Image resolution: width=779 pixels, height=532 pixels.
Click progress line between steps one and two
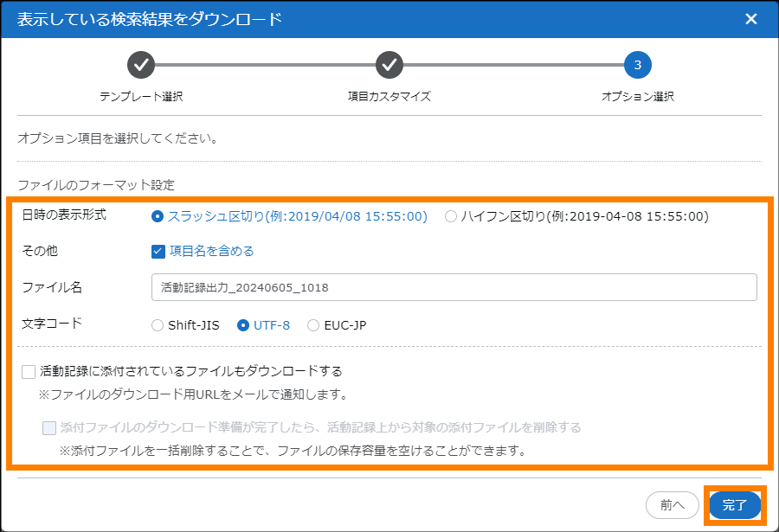[265, 65]
